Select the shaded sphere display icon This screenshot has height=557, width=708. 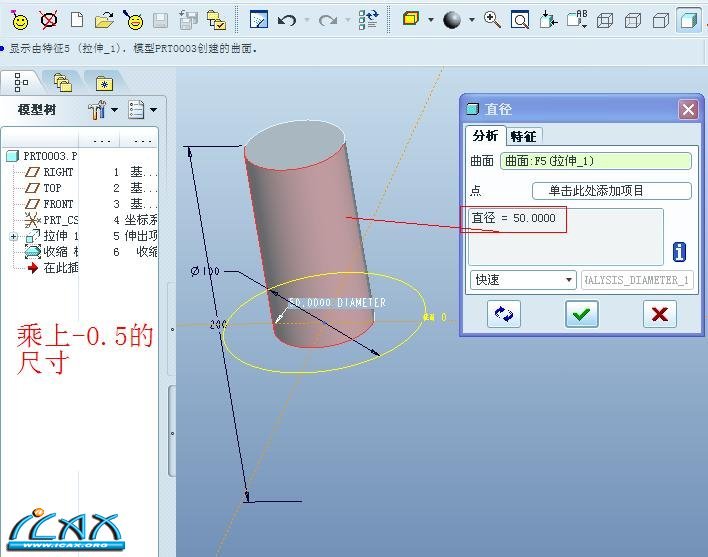[x=452, y=19]
